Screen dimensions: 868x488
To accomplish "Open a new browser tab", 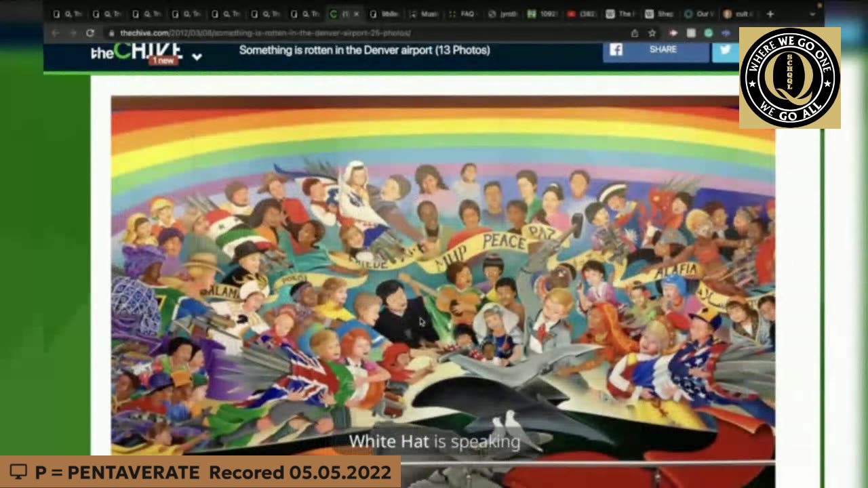I will click(770, 14).
